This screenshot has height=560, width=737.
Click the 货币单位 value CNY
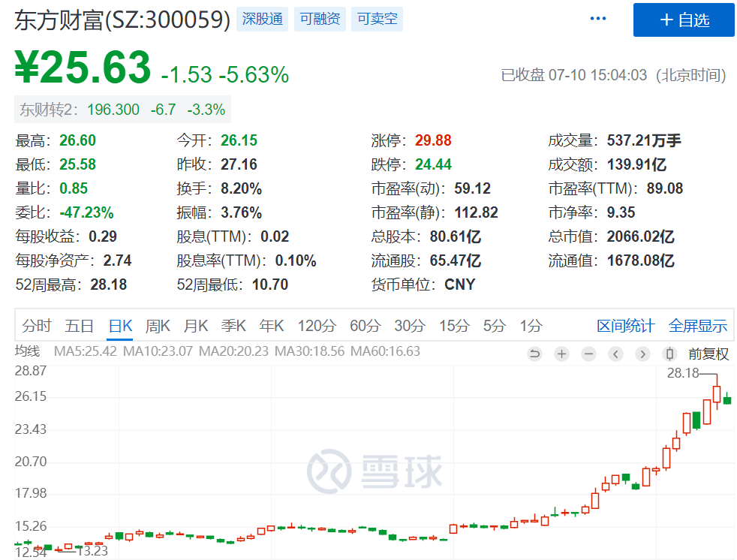459,284
